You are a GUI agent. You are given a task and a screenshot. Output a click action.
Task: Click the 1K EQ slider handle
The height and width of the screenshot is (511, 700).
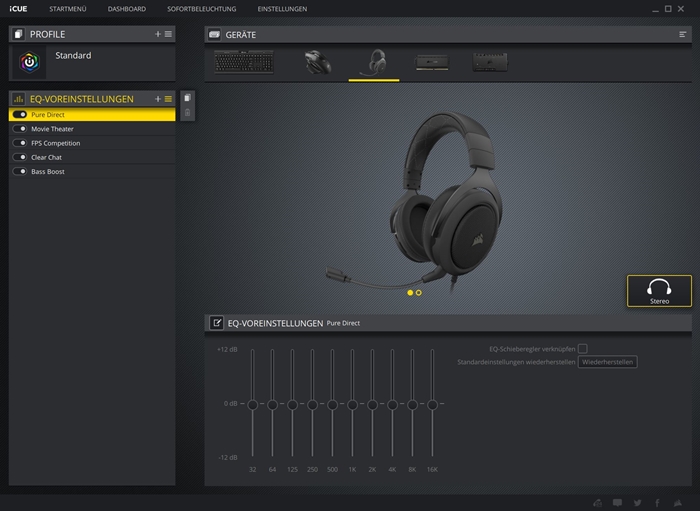[352, 405]
